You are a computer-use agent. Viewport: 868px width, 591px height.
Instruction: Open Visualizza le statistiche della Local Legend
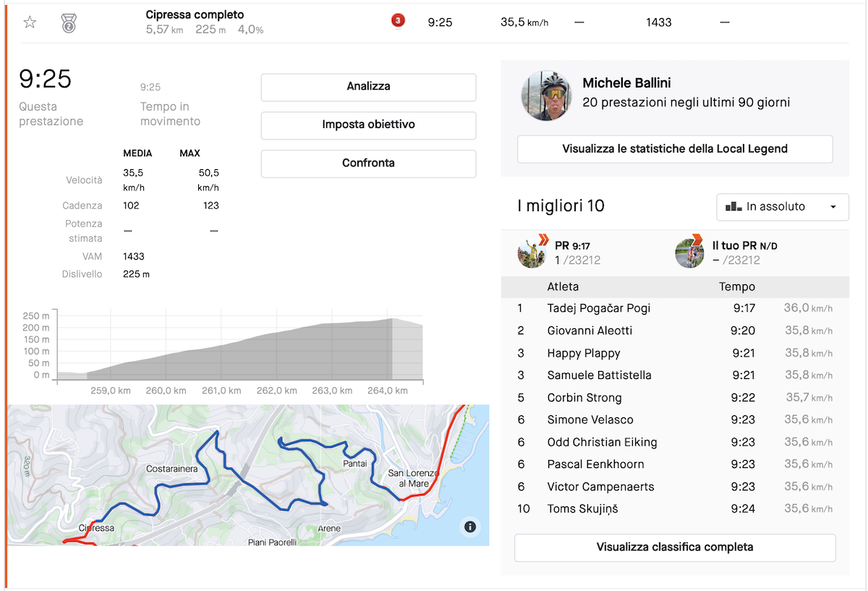pos(675,149)
